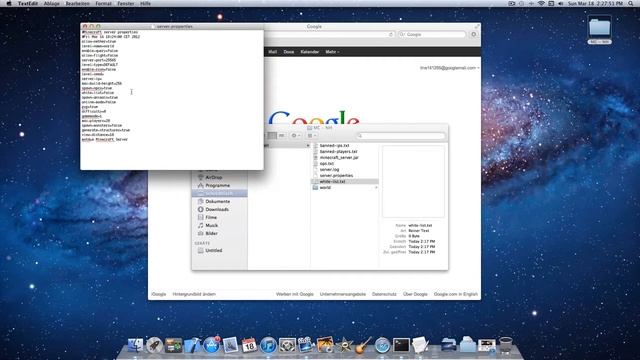The image size is (640, 360).
Task: Open Mission Control in the Dock
Action: point(173,345)
